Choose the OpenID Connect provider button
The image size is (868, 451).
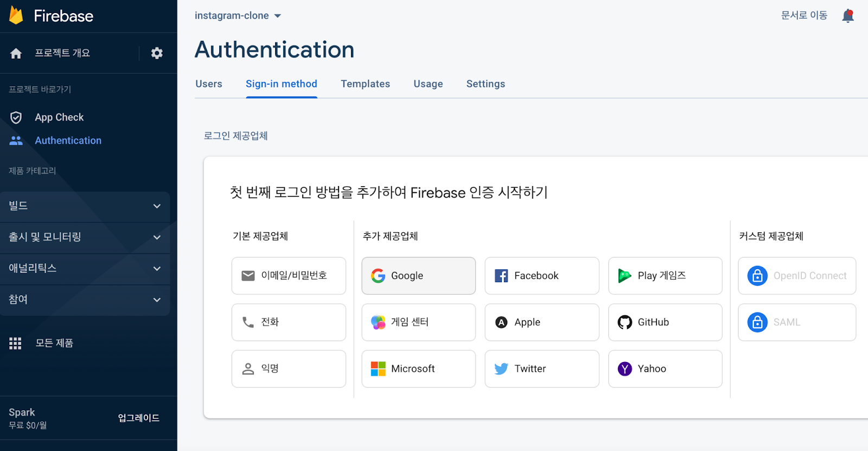797,276
